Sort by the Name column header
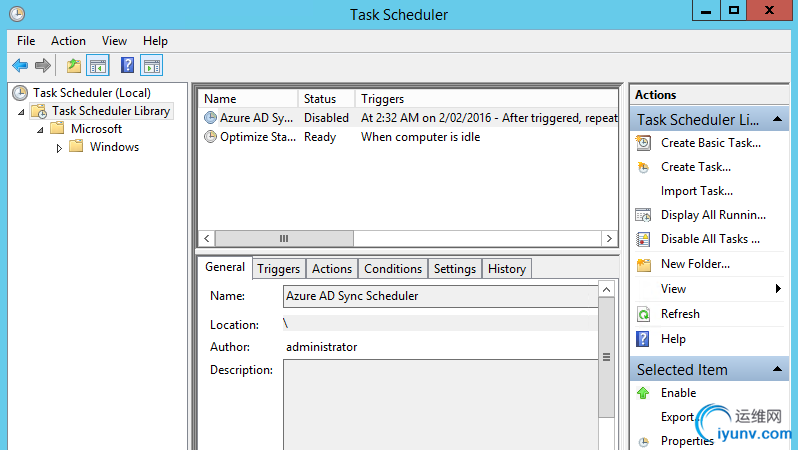798x450 pixels. pos(248,99)
